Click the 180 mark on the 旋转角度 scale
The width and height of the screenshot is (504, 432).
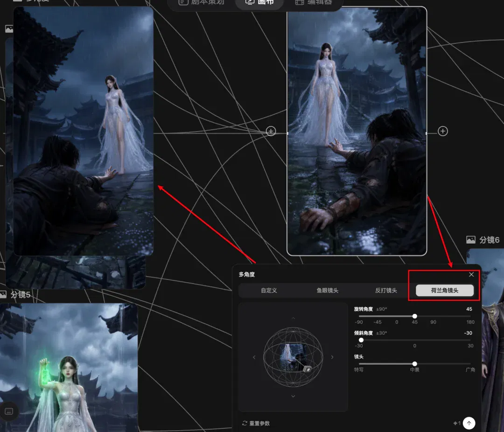(x=470, y=322)
